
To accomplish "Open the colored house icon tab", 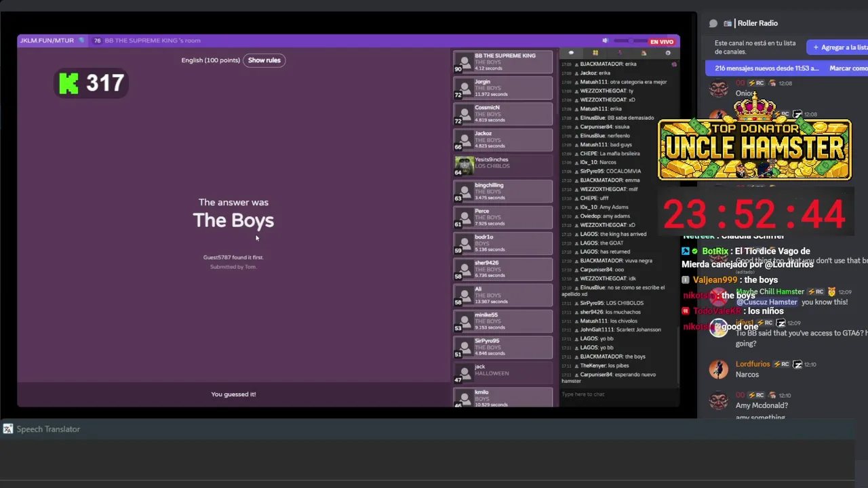I will [644, 53].
